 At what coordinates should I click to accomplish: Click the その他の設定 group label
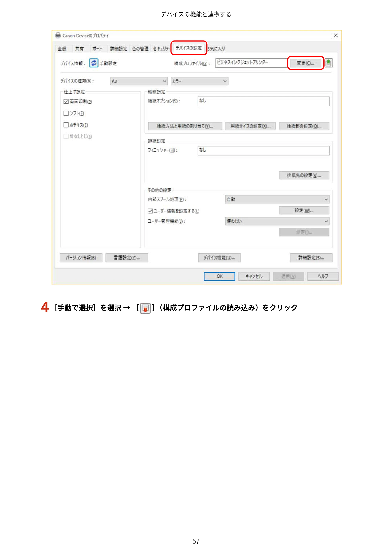coord(159,190)
